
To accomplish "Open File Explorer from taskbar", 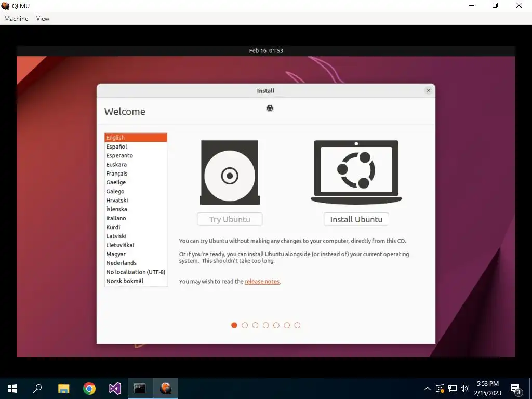I will coord(63,389).
